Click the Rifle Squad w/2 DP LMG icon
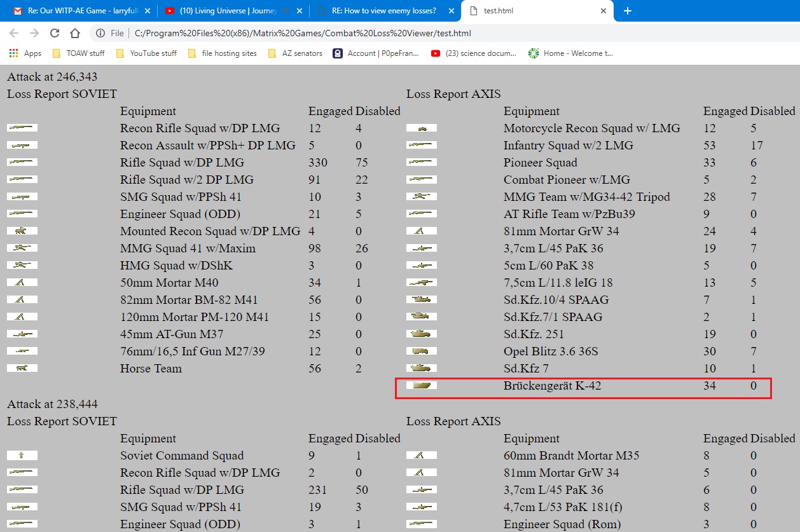This screenshot has height=532, width=800. [x=22, y=179]
